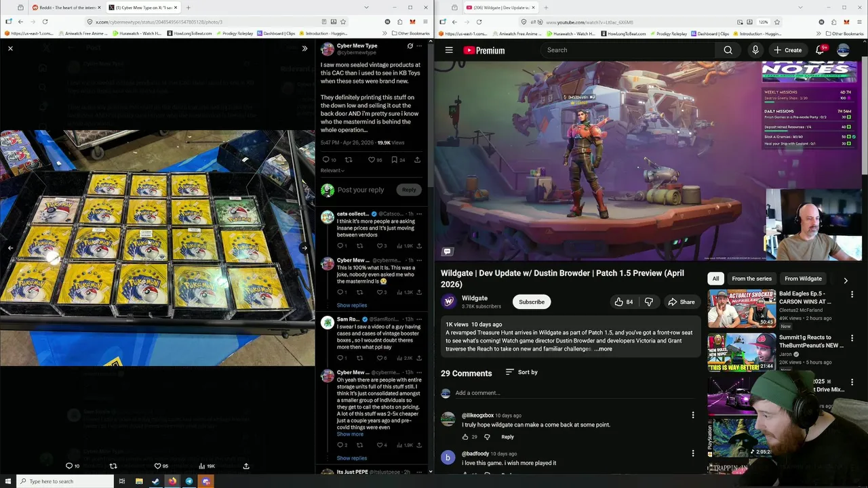This screenshot has width=868, height=488.
Task: Open Grok icon beside Cyber Mew Type header
Action: coord(410,46)
